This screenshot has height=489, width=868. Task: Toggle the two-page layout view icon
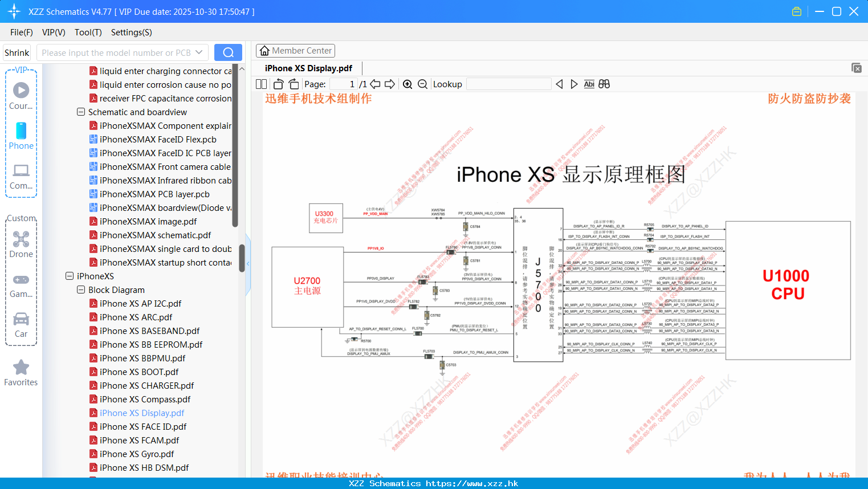(x=262, y=84)
